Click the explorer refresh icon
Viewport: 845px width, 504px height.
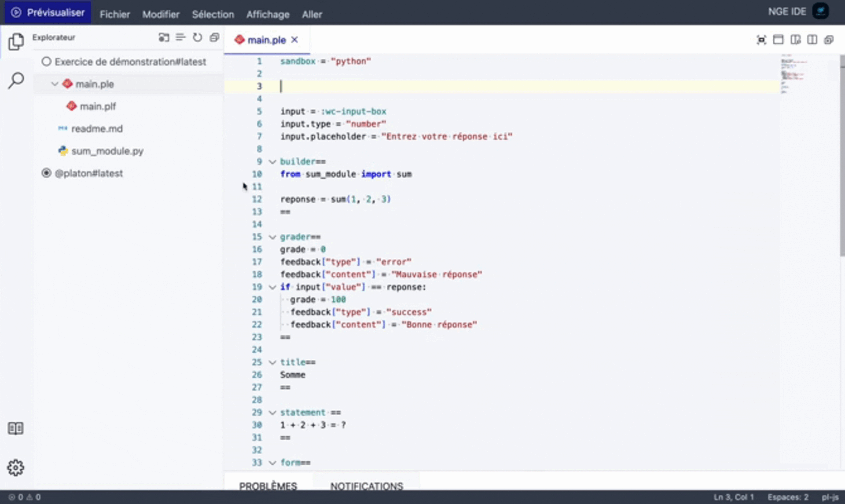(x=198, y=38)
